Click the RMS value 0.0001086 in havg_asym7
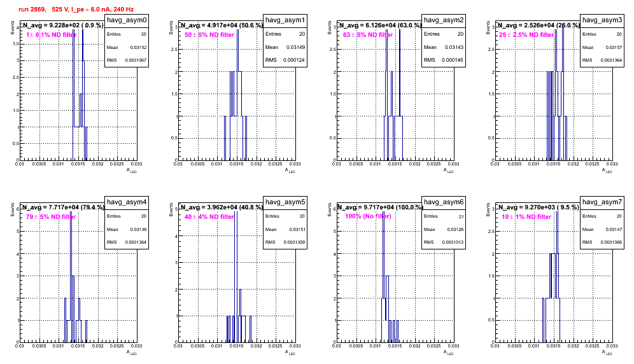This screenshot has height=364, width=634. pos(611,242)
